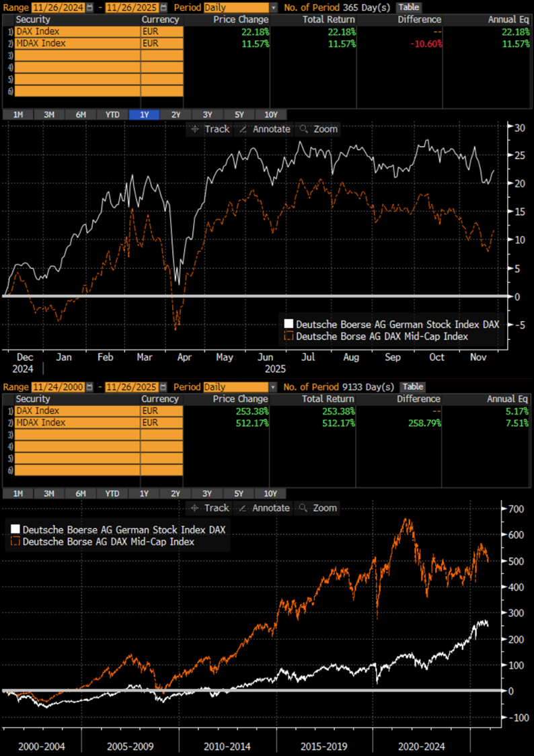Viewport: 534px width, 756px height.
Task: Select the 10Y range tab in 9133-day panel
Action: pyautogui.click(x=270, y=494)
